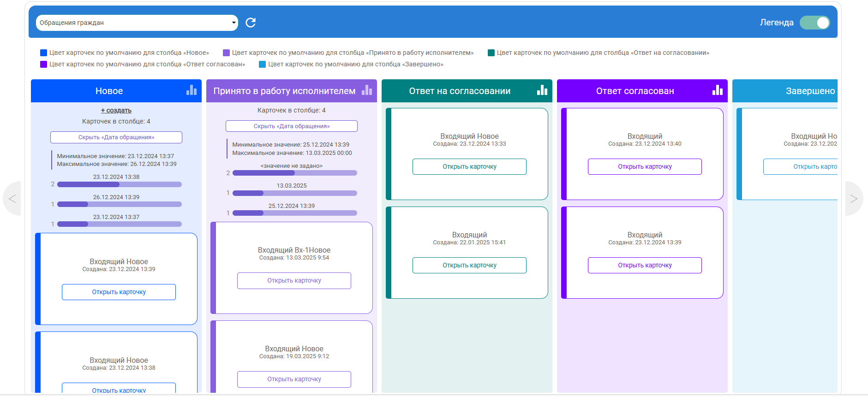
Task: Open the Обращения граждан dropdown
Action: tap(137, 23)
